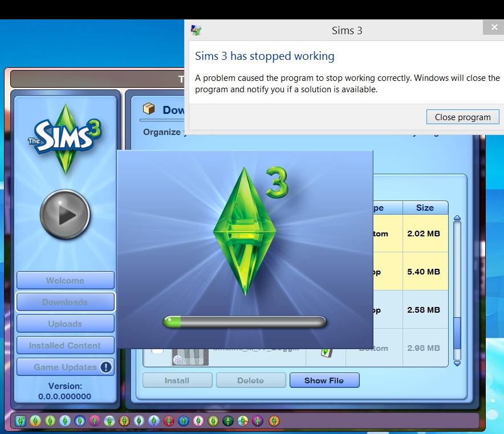This screenshot has height=434, width=504.
Task: Click the downloads list scrollbar thumb
Action: 457,333
